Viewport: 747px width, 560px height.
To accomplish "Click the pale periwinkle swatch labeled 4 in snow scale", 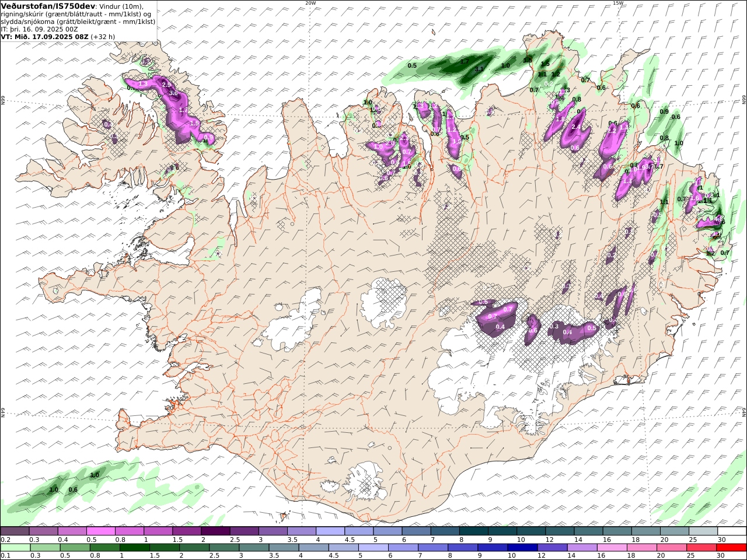I will pyautogui.click(x=330, y=531).
